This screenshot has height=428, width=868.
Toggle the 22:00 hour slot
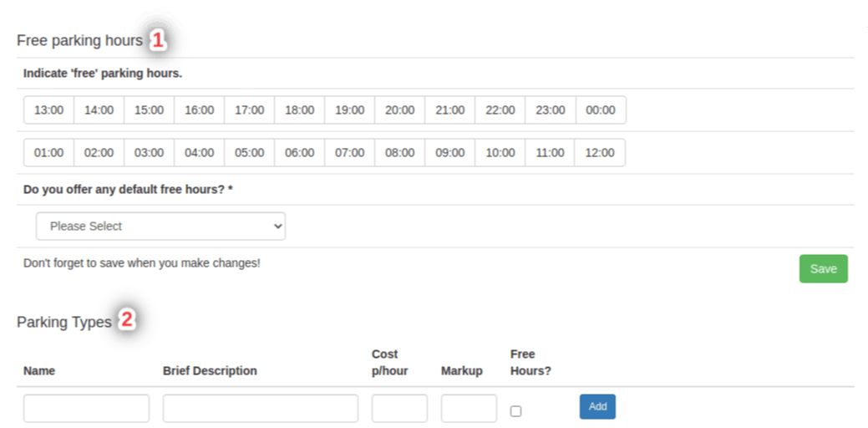tap(500, 110)
